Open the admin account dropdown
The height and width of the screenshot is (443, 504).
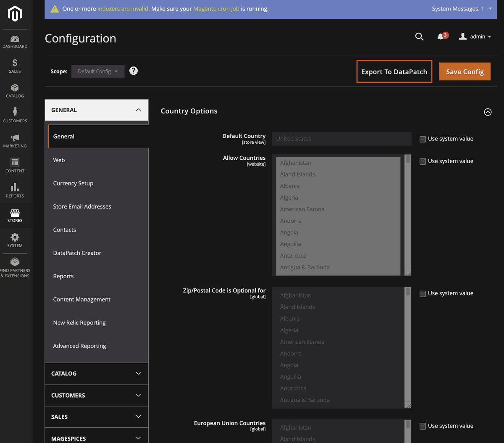click(x=475, y=37)
